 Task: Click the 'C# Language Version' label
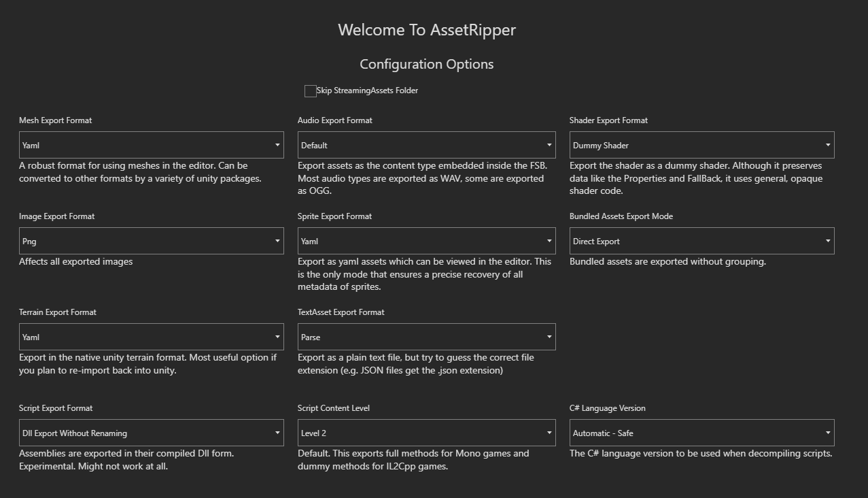click(608, 408)
